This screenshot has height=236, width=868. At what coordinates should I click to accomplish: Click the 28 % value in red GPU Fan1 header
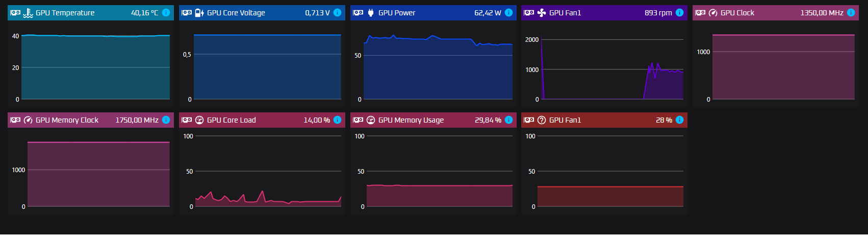click(663, 120)
